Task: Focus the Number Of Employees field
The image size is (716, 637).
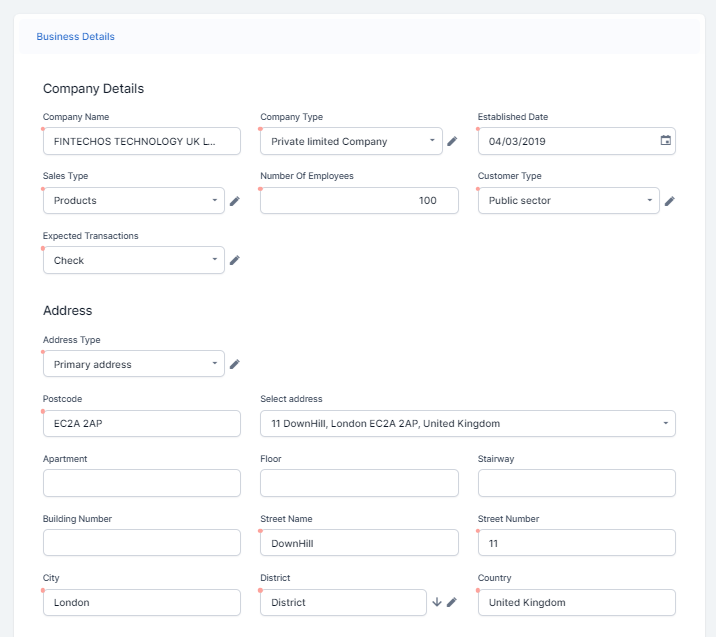Action: [x=359, y=201]
